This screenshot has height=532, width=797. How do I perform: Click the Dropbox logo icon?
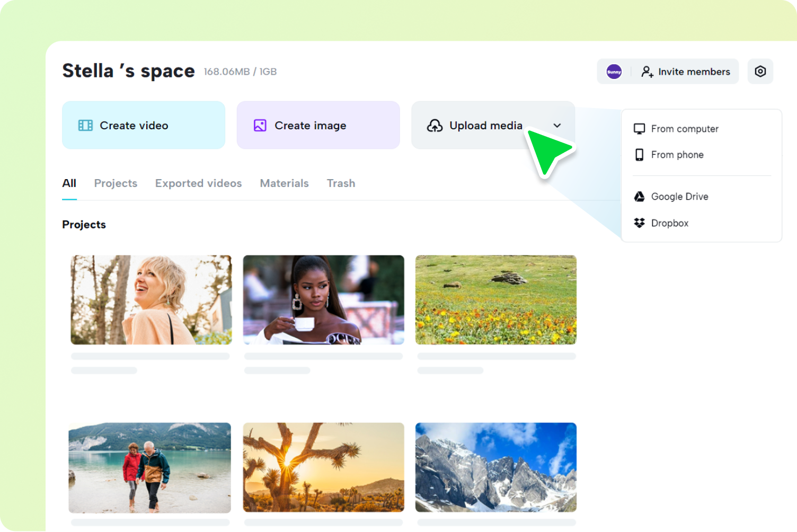pos(640,223)
